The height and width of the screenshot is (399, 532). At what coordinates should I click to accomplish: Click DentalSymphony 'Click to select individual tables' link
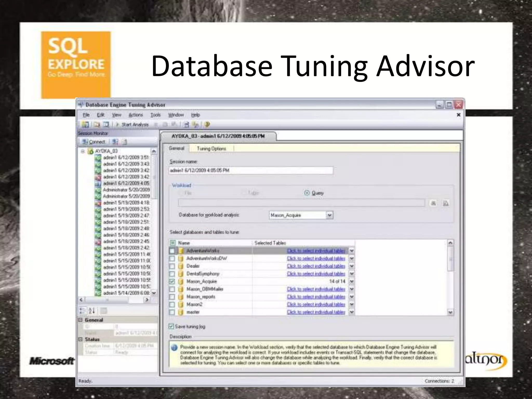316,274
